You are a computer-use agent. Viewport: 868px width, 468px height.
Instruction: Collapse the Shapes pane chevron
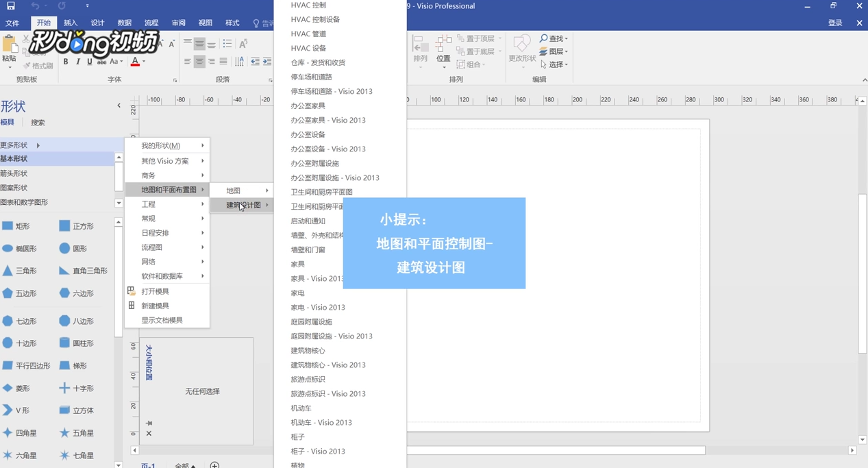coord(119,106)
